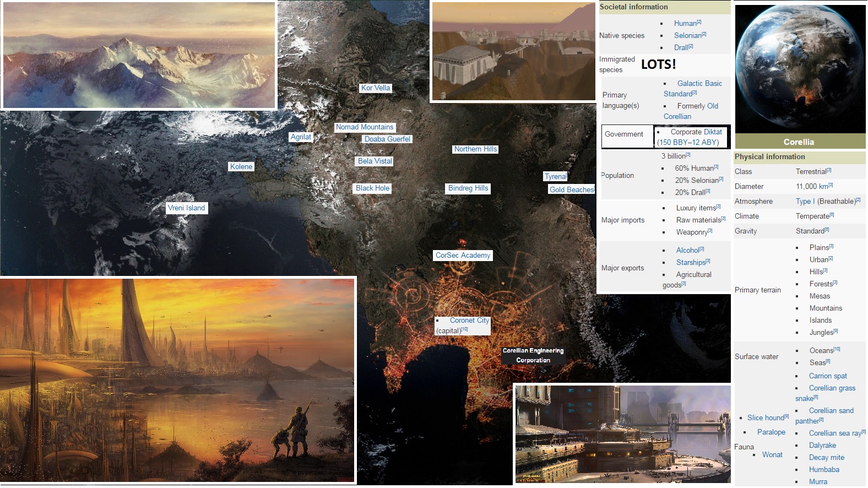Click the Corellian Engineering Corporation label
This screenshot has height=488, width=868.
(x=533, y=355)
